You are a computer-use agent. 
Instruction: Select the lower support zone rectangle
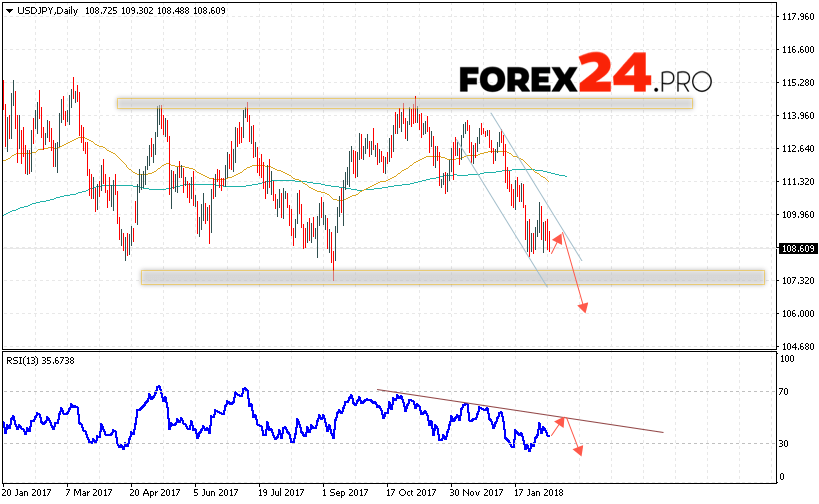[x=452, y=277]
